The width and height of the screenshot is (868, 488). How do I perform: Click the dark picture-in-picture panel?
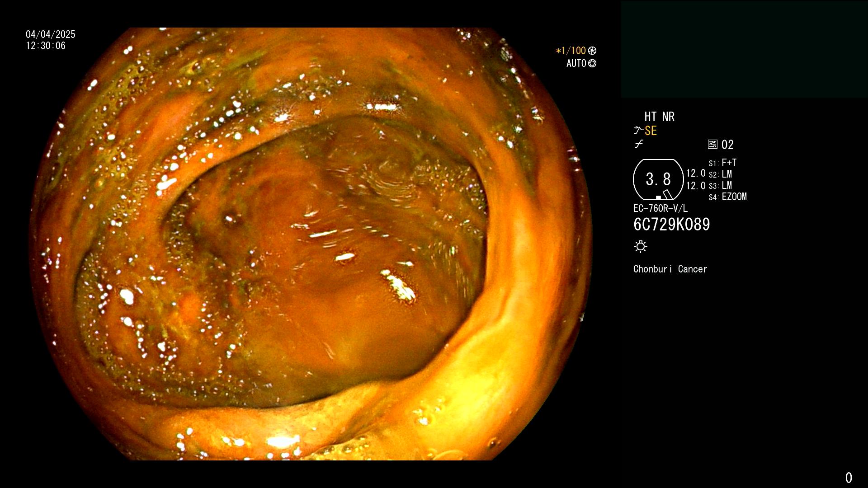744,49
